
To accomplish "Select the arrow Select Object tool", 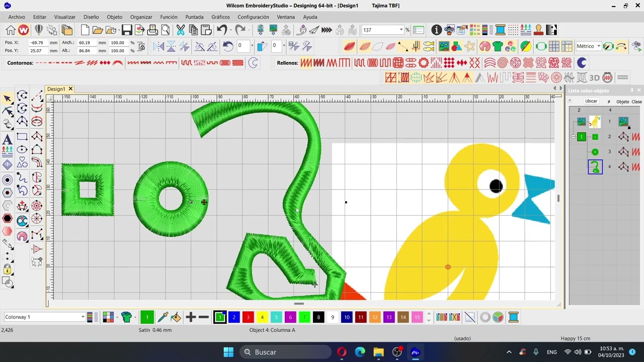I will click(x=8, y=99).
